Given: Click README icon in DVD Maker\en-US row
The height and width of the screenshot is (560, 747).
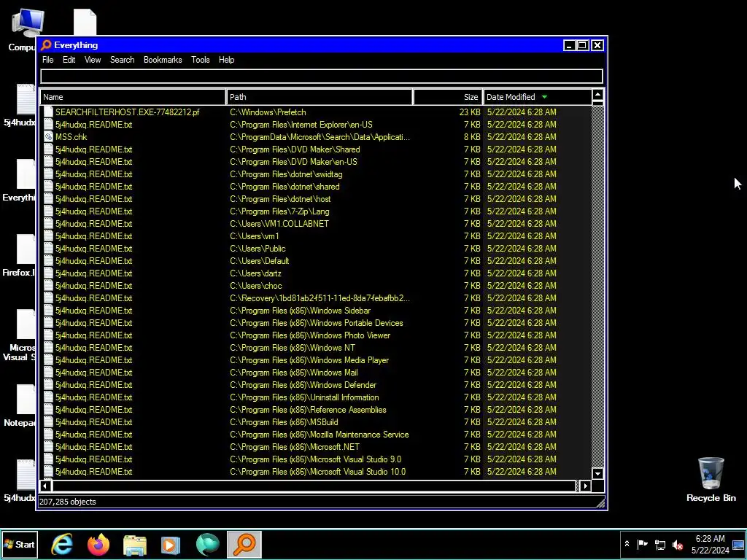Looking at the screenshot, I should click(48, 161).
